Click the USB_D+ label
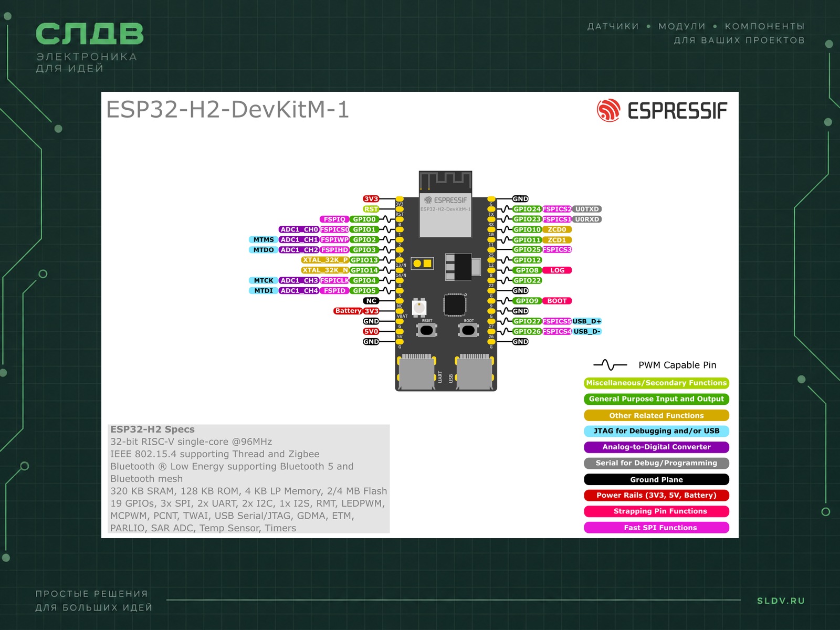This screenshot has height=630, width=840. click(587, 321)
